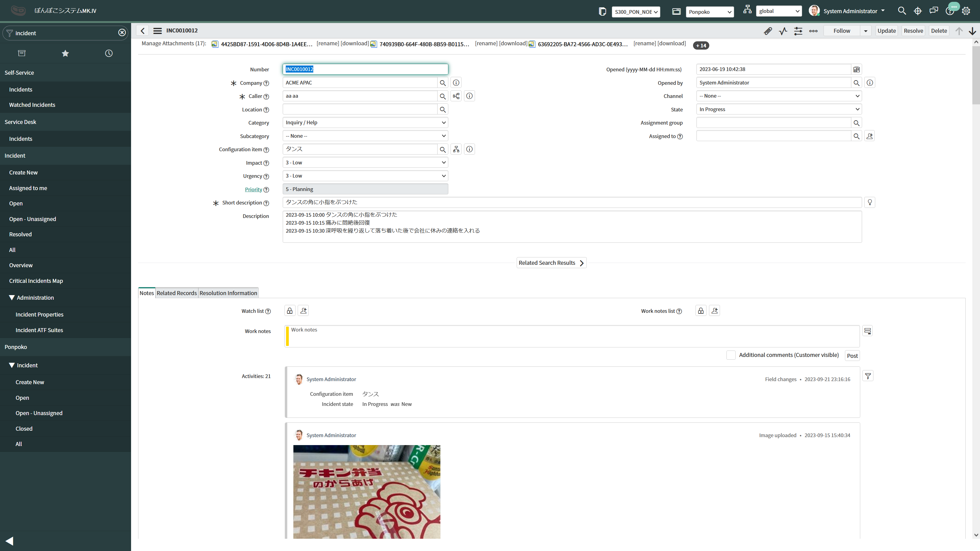Select the favorites star tab in sidebar
The height and width of the screenshot is (551, 980).
pos(65,53)
